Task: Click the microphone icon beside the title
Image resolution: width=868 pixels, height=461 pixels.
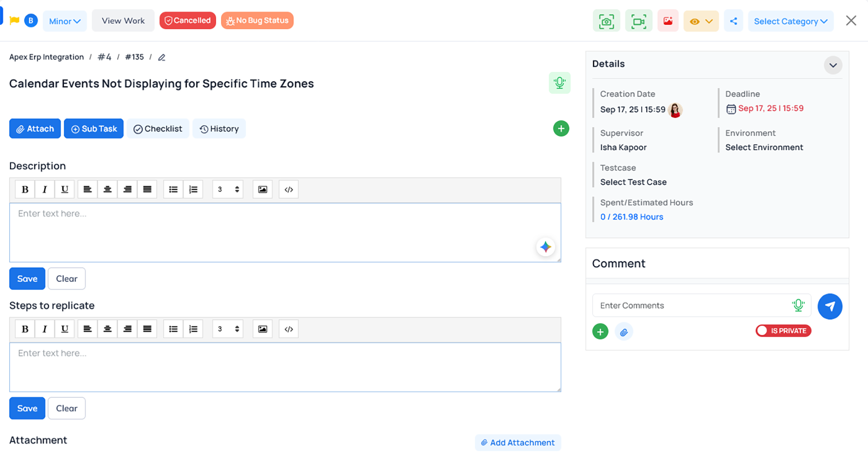Action: click(x=559, y=83)
